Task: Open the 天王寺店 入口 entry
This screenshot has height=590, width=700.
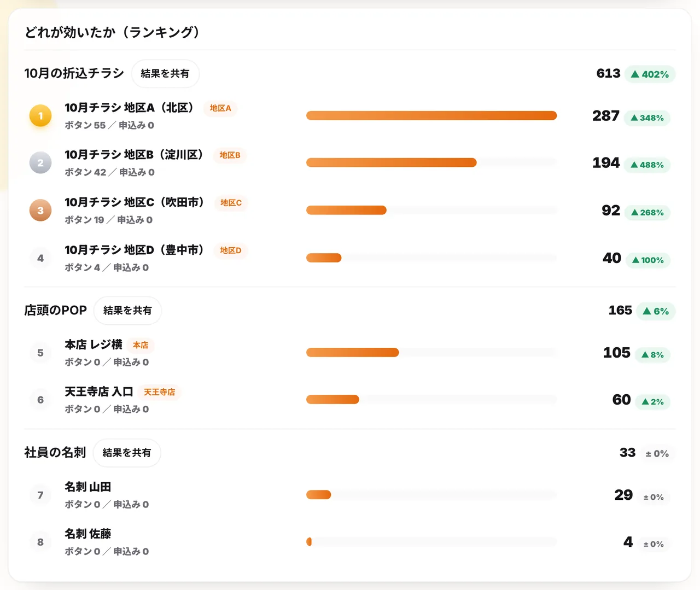Action: tap(99, 392)
